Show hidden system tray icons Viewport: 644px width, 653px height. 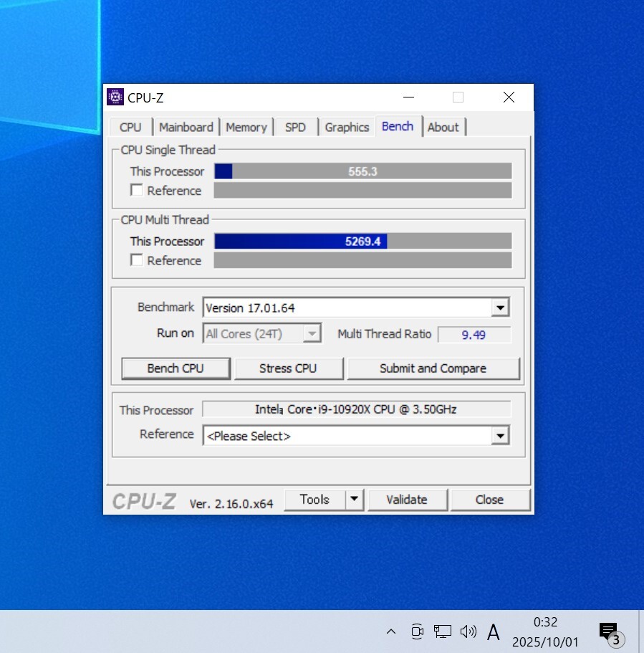coord(390,631)
